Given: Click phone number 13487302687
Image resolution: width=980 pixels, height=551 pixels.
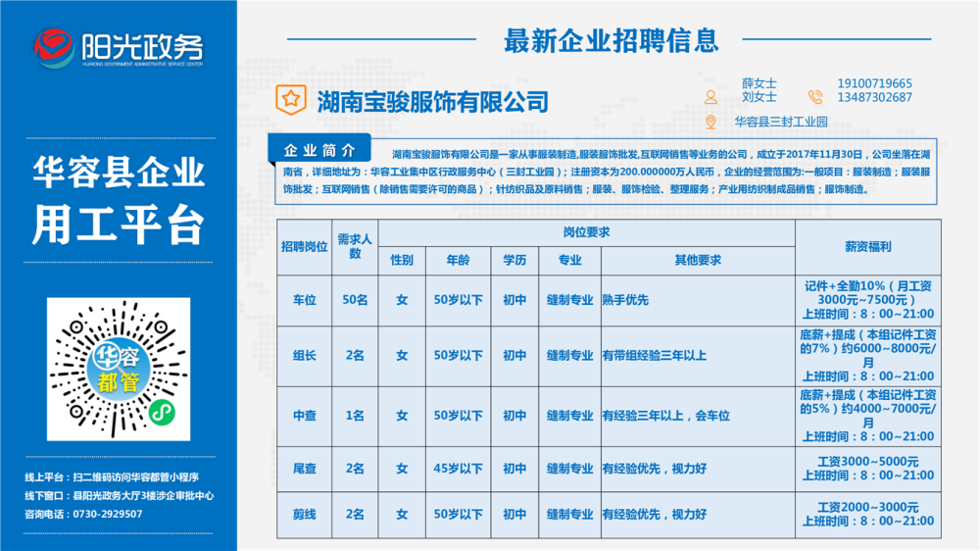Looking at the screenshot, I should pyautogui.click(x=874, y=97).
